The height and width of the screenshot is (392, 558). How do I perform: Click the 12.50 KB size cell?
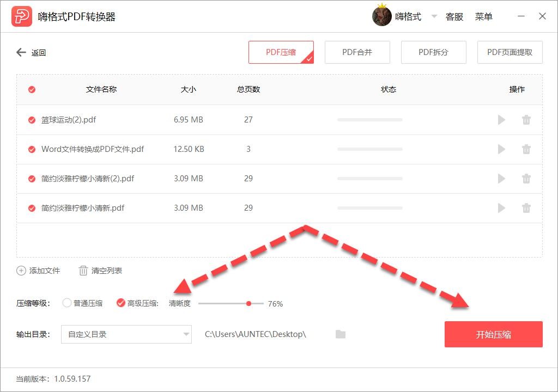click(189, 149)
